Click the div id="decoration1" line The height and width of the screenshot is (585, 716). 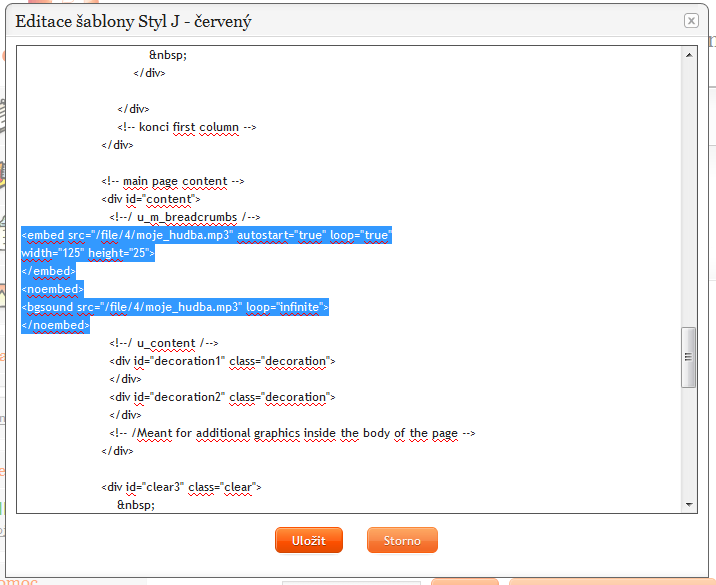click(222, 361)
